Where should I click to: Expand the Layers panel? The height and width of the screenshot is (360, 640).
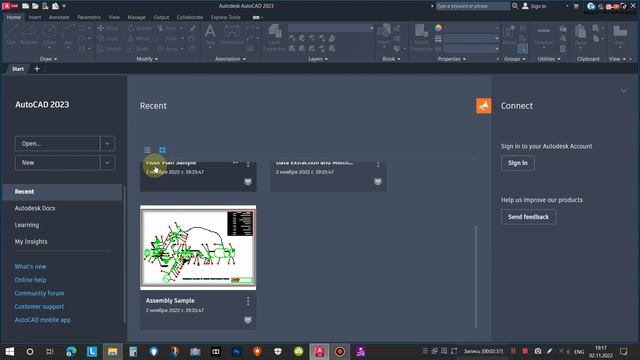tap(318, 59)
